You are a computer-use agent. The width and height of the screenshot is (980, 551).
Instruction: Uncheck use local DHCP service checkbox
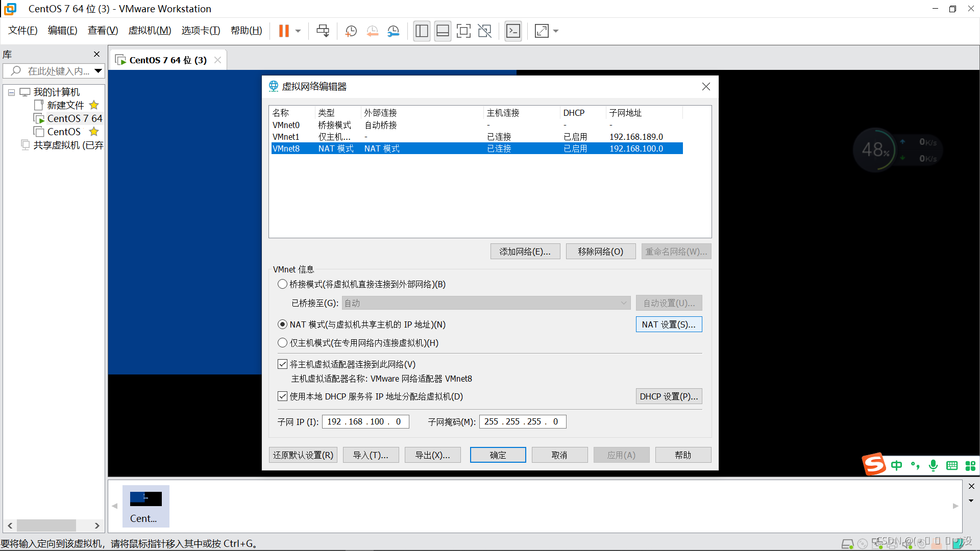282,396
